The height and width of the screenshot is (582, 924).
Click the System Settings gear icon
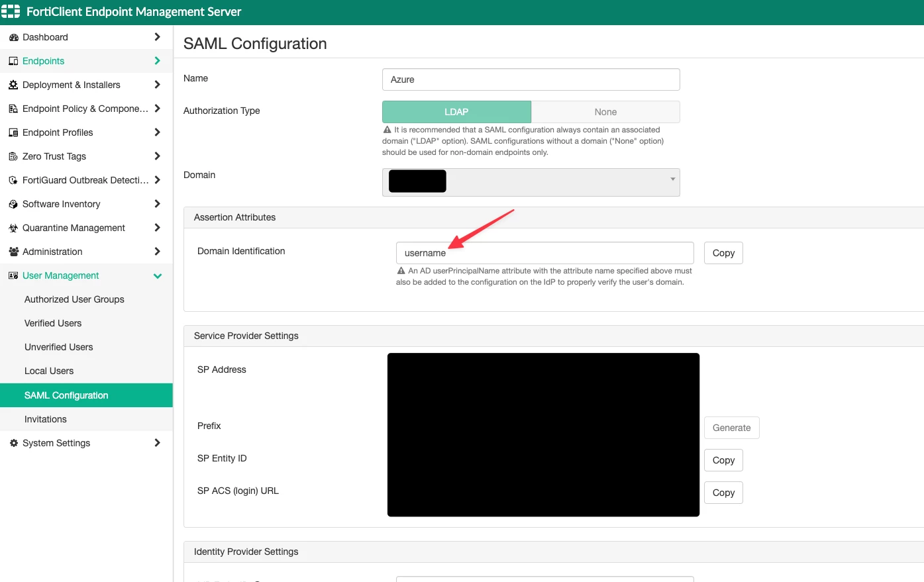click(x=13, y=444)
